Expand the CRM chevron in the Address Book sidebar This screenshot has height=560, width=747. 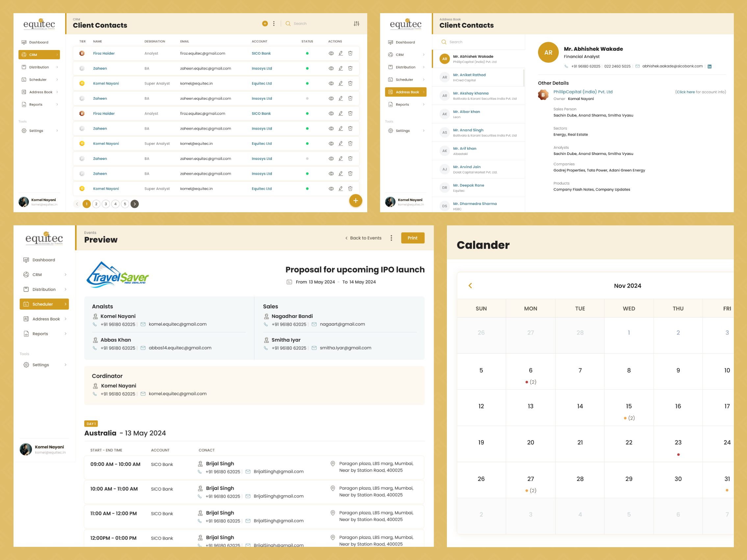click(424, 55)
